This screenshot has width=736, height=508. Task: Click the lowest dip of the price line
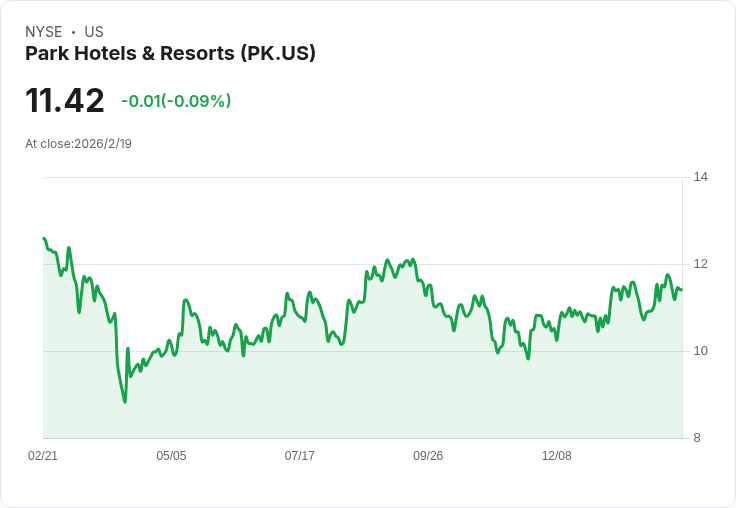(x=125, y=402)
